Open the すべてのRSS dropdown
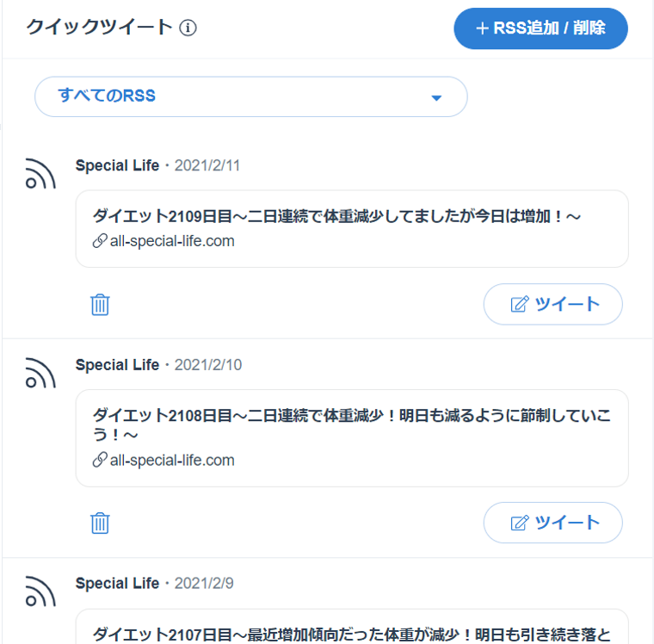Screen dimensions: 654x644 tap(250, 96)
